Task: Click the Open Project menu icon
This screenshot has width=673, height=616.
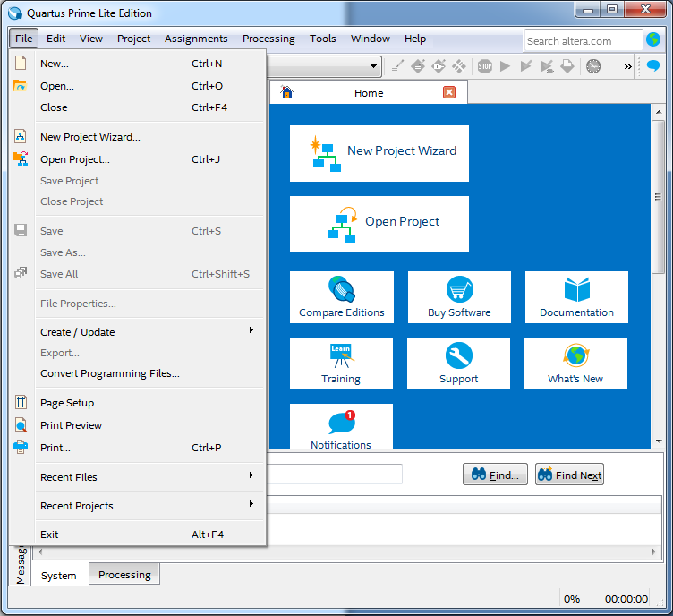Action: (x=21, y=158)
